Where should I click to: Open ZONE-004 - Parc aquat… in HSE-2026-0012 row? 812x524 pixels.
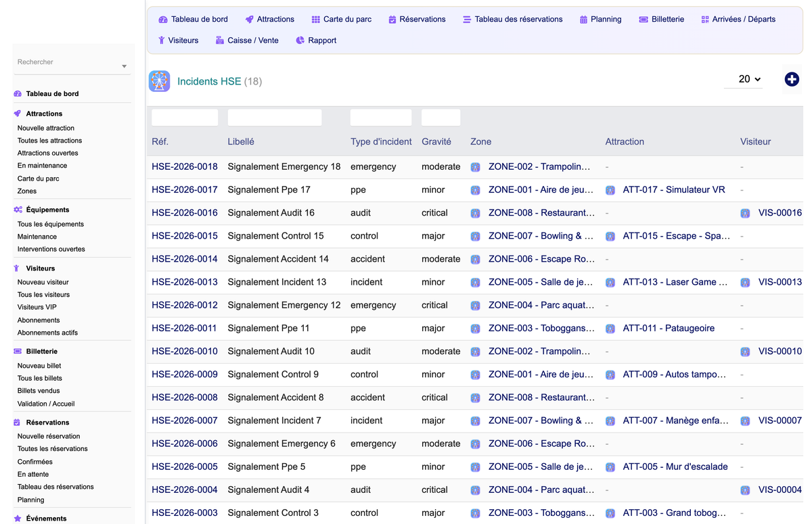541,306
